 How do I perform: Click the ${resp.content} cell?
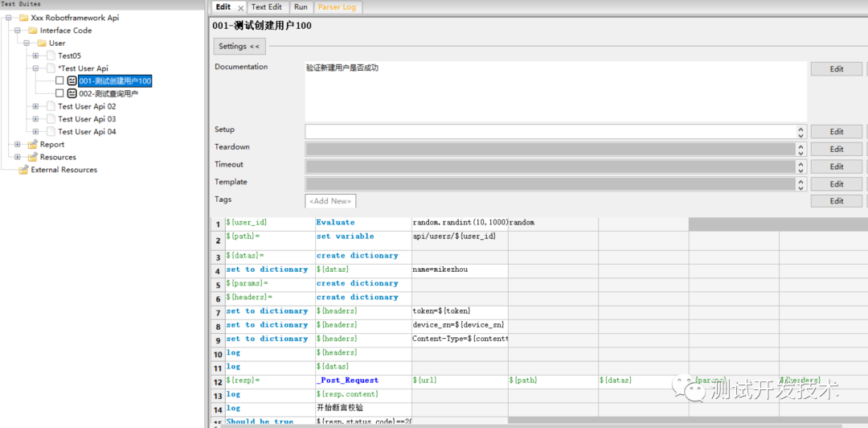pos(363,395)
